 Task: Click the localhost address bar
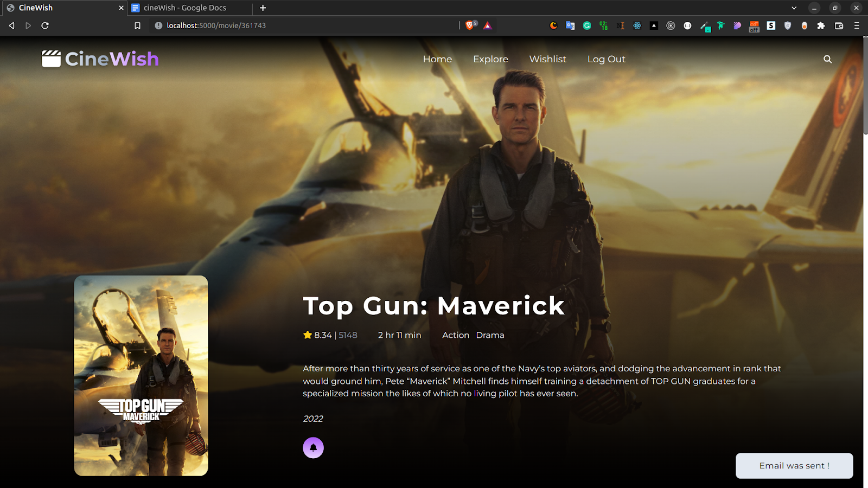tap(304, 25)
